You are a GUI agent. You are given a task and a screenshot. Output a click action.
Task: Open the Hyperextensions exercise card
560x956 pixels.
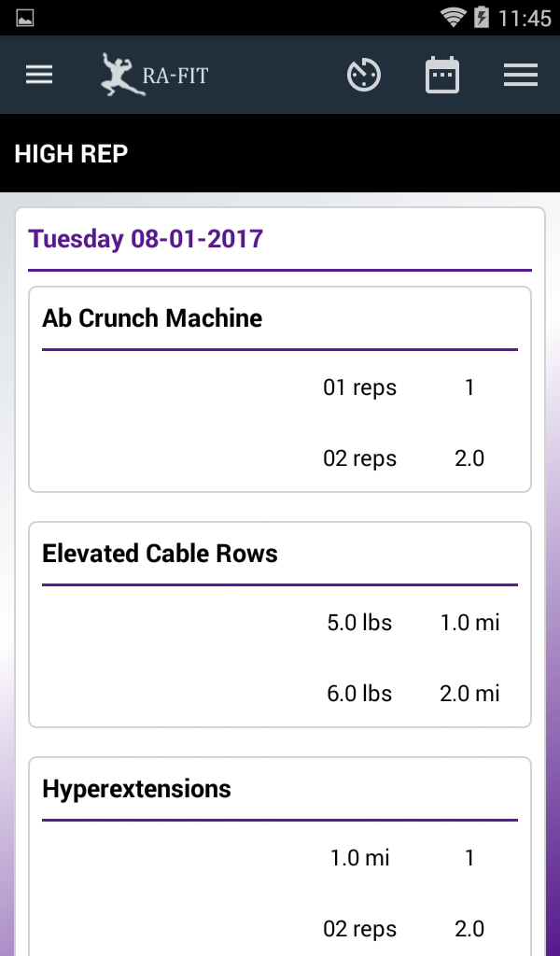tap(136, 789)
